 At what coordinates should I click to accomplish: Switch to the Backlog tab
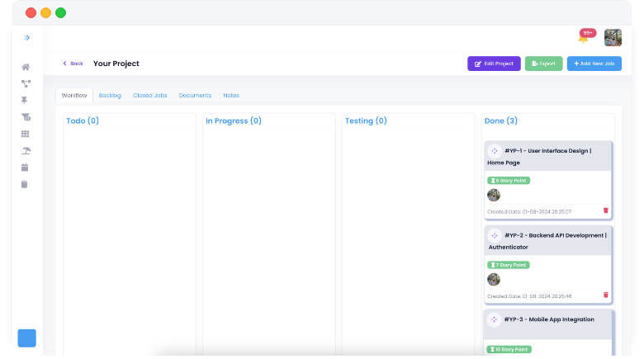(110, 96)
